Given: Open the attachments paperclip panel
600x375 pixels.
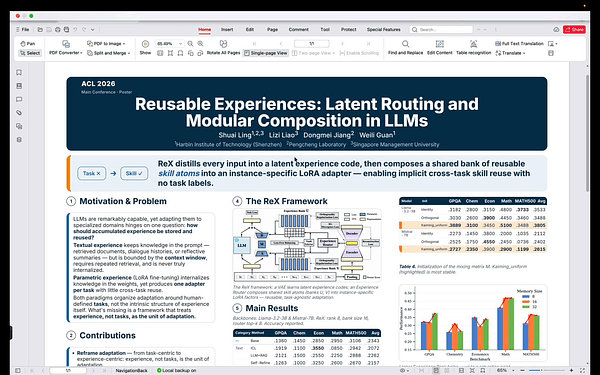Looking at the screenshot, I should (x=19, y=112).
